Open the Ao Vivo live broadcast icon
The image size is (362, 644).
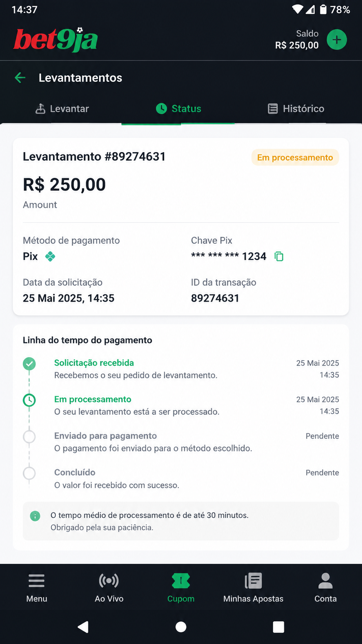pos(109,580)
